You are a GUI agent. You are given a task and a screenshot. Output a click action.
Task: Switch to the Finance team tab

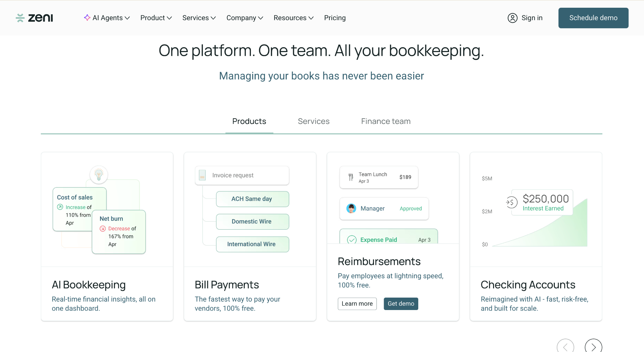click(386, 121)
